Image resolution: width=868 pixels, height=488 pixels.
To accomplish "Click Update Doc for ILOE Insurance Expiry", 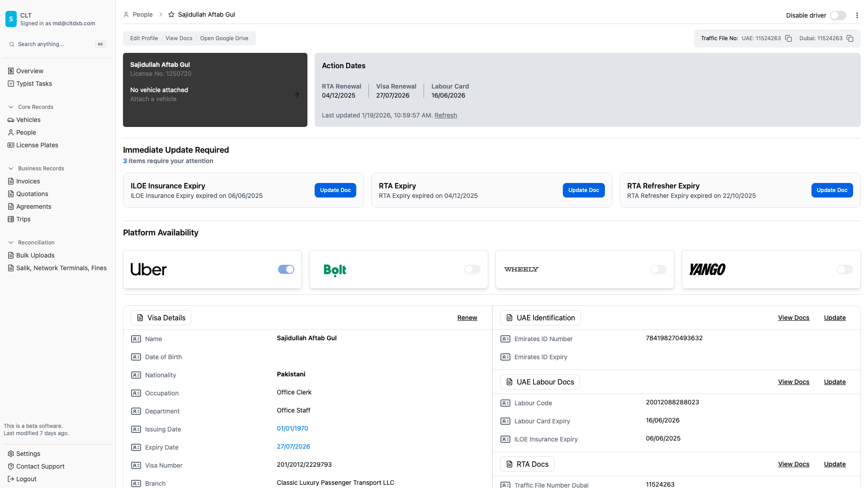I will point(335,190).
